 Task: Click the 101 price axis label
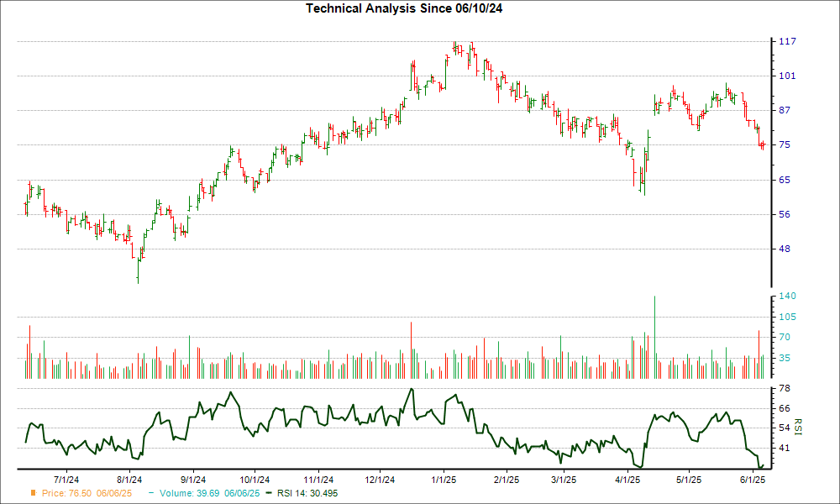pos(787,76)
